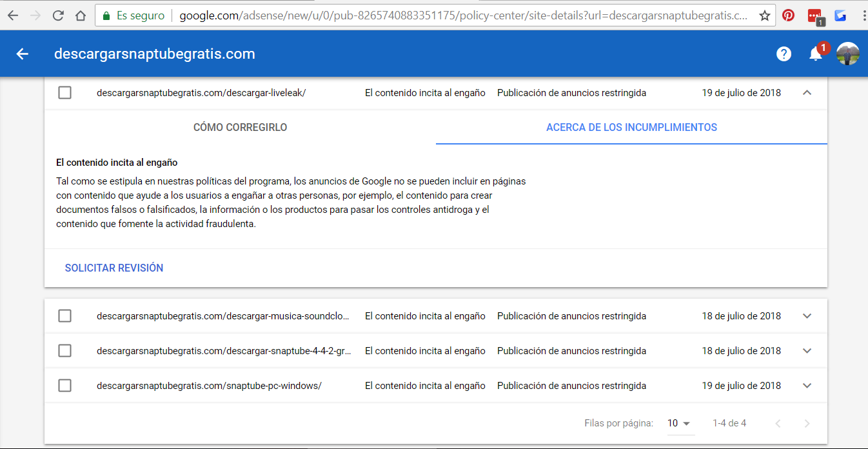Screen dimensions: 868x449
Task: Click '1-4 de 4' pagination text
Action: tap(729, 424)
